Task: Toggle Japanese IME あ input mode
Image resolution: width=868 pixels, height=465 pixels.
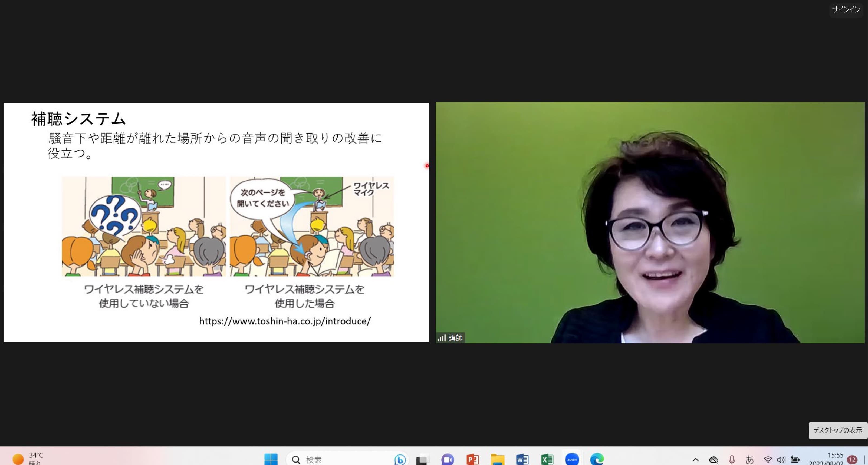Action: click(749, 460)
